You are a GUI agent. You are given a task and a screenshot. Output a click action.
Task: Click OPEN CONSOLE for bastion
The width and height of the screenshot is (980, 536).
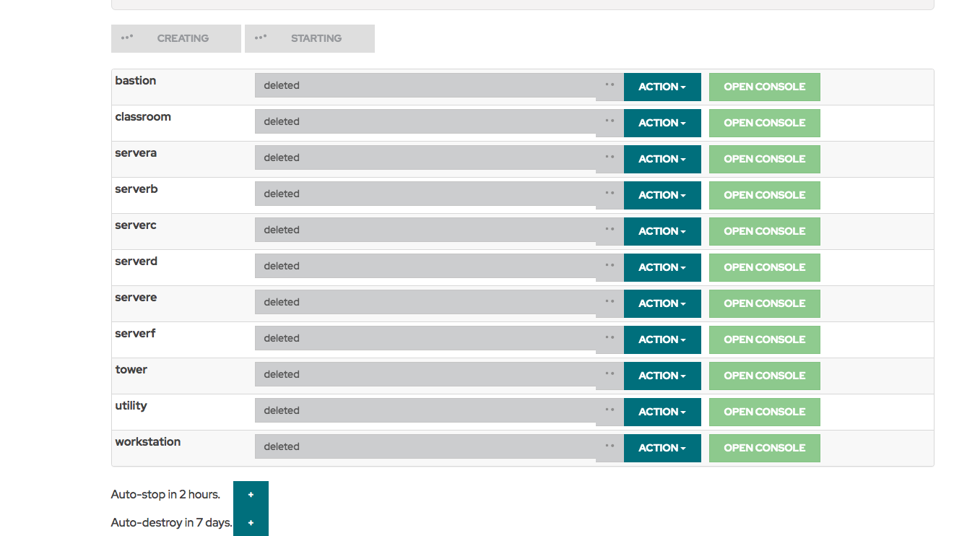click(x=764, y=87)
